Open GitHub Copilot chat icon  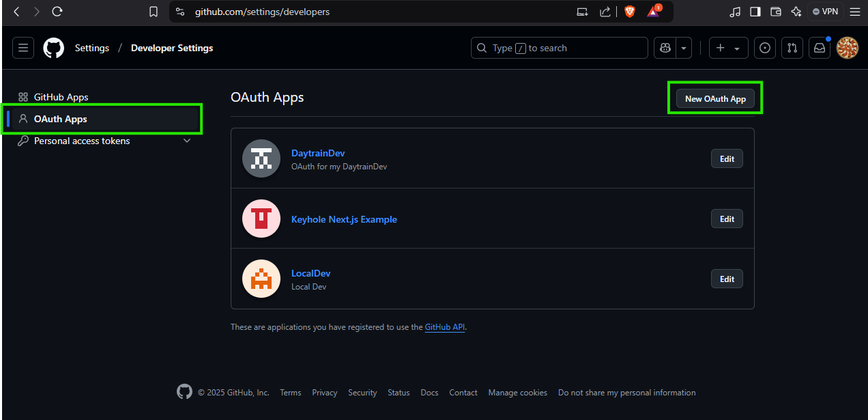point(664,48)
